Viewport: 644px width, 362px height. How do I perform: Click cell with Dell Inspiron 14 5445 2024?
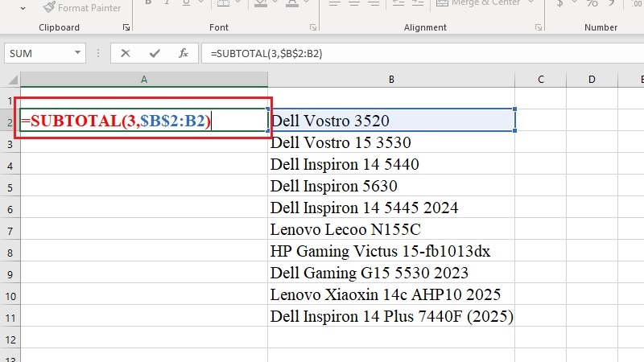(x=391, y=208)
